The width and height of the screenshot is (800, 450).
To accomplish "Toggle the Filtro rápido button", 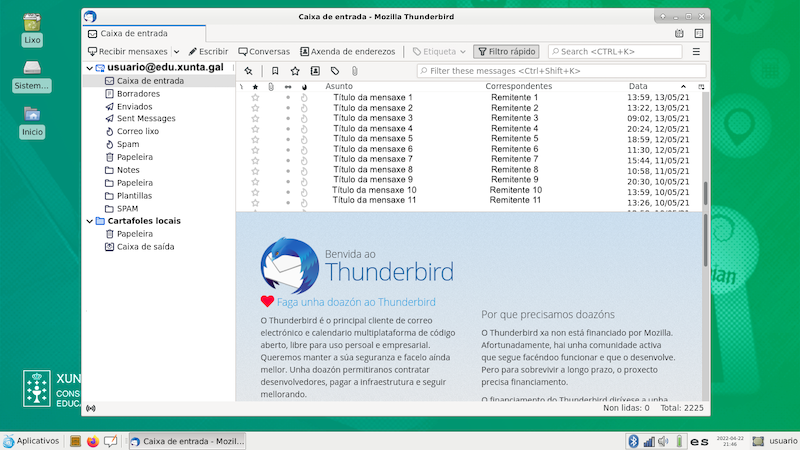I will 506,51.
